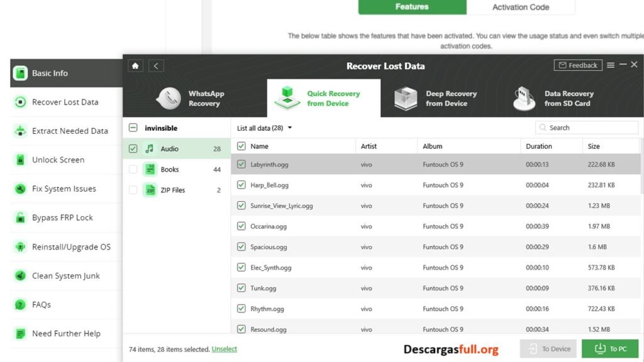The image size is (644, 362).
Task: Click the Unselect link
Action: (x=224, y=349)
